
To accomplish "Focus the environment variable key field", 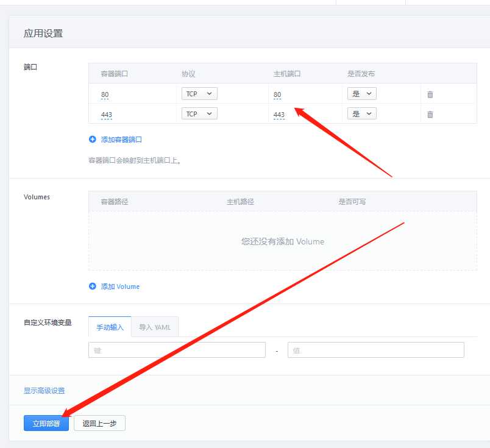I will tap(177, 350).
